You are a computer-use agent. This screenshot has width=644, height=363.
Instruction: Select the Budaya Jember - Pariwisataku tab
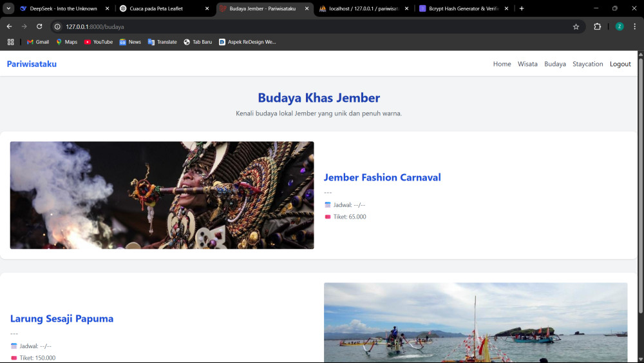pyautogui.click(x=263, y=8)
